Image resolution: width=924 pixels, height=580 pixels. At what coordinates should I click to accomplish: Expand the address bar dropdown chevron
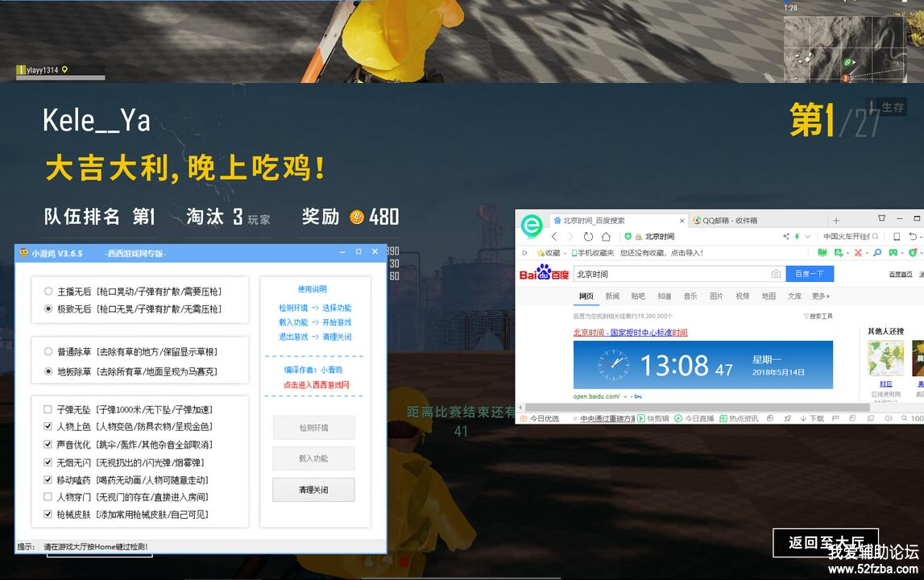click(808, 236)
